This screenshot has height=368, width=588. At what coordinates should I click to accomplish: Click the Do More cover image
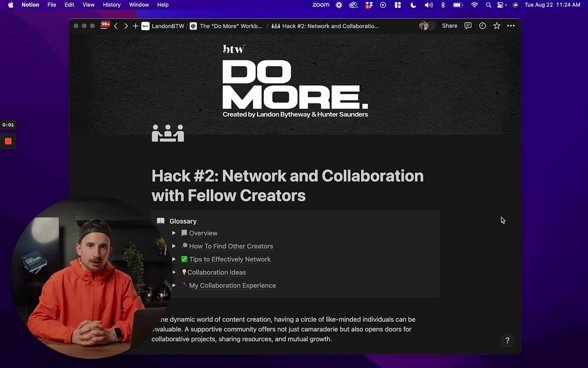(x=295, y=84)
